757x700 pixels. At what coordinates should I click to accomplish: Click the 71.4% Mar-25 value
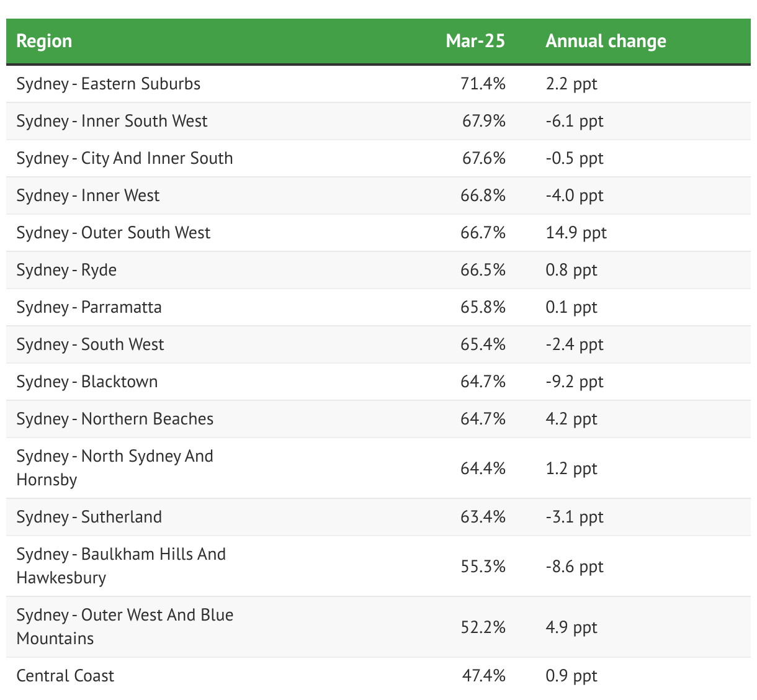point(483,84)
